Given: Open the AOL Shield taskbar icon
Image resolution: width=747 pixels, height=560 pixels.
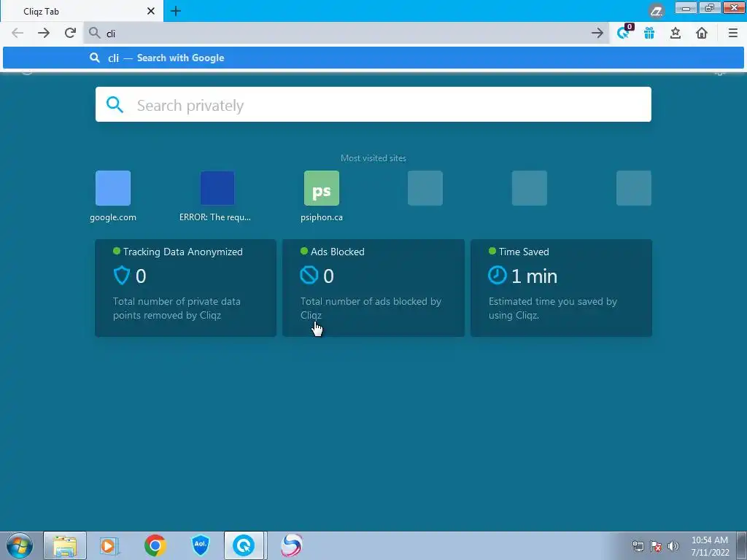Looking at the screenshot, I should point(201,545).
